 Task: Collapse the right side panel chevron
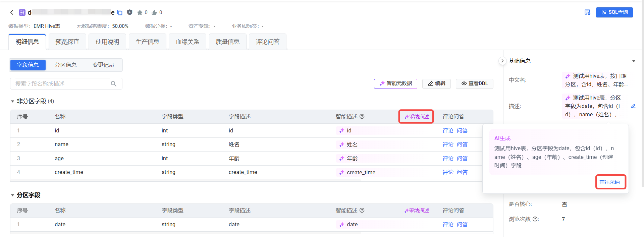502,61
